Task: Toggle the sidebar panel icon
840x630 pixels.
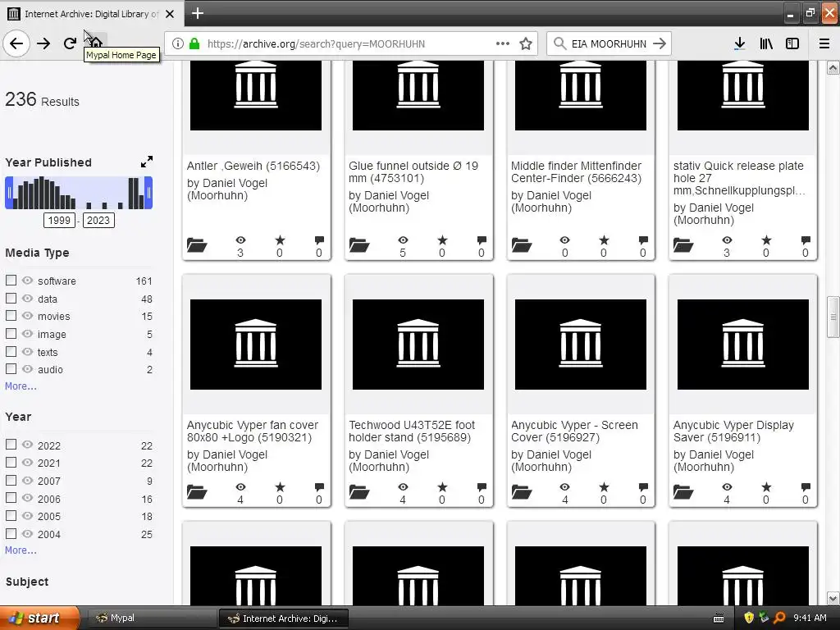Action: coord(792,43)
